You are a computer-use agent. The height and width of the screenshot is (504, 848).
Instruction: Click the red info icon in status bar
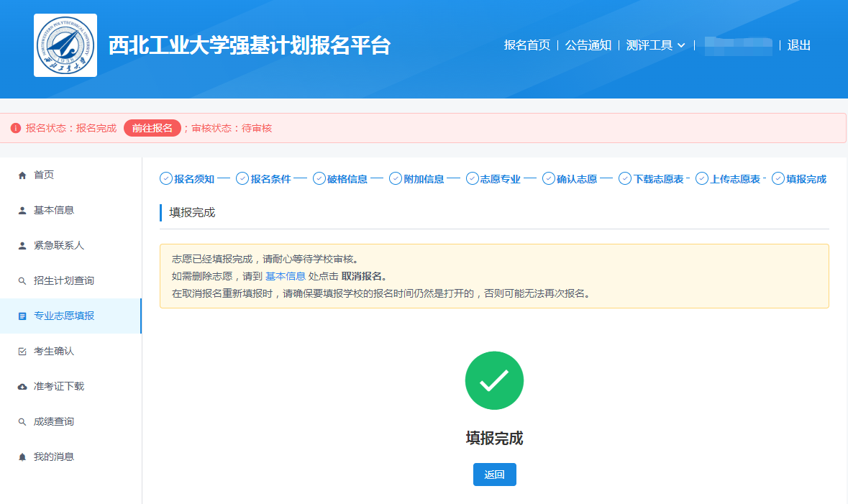pyautogui.click(x=16, y=128)
